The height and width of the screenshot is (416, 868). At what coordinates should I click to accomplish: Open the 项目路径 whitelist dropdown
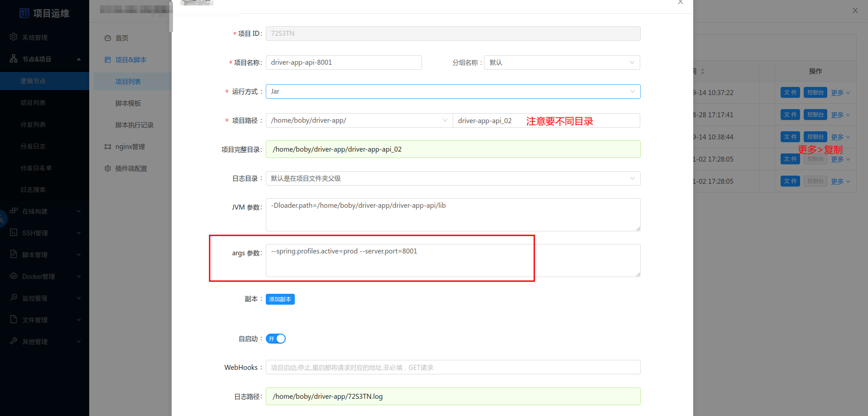pyautogui.click(x=359, y=120)
